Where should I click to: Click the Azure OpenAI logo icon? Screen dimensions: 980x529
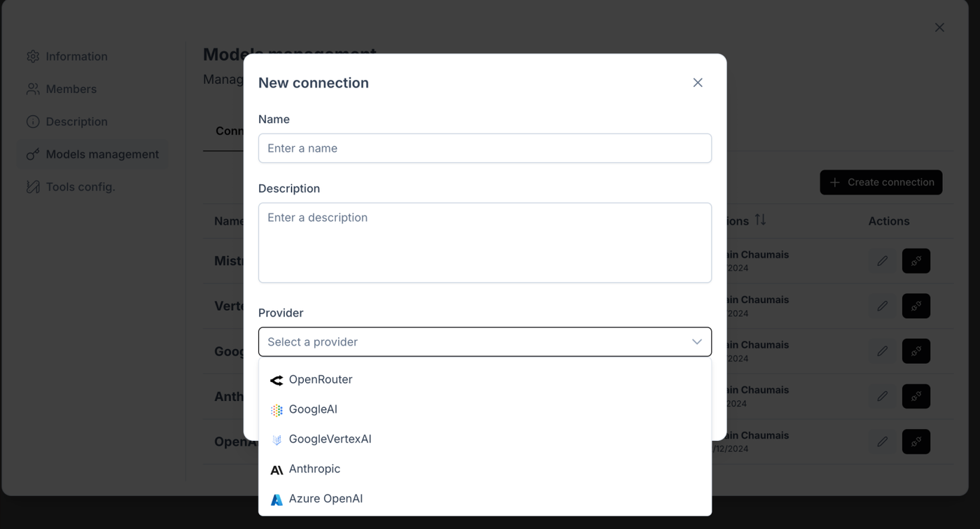(x=276, y=500)
